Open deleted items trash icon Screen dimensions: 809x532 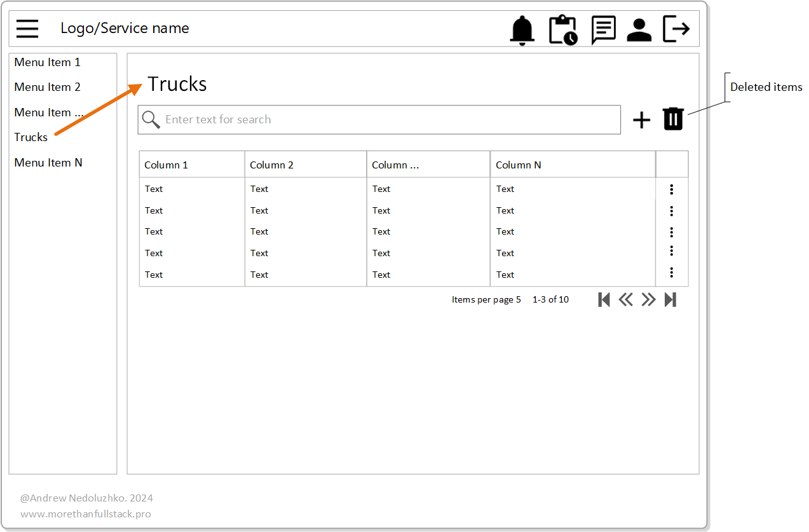point(673,119)
